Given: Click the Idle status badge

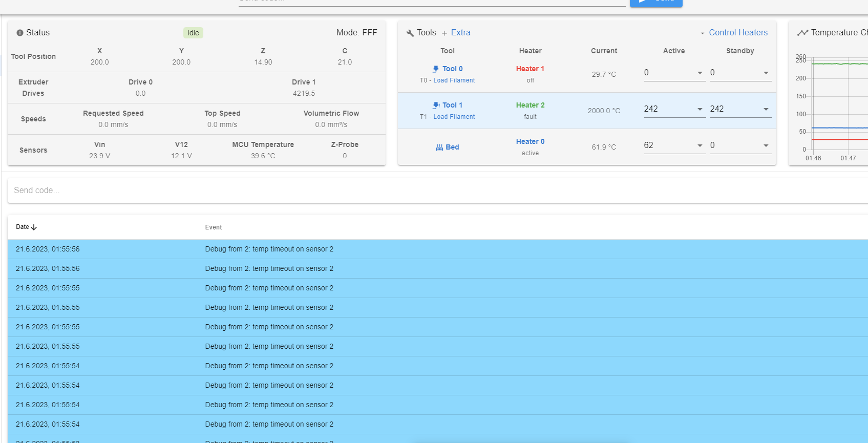Looking at the screenshot, I should pos(193,33).
